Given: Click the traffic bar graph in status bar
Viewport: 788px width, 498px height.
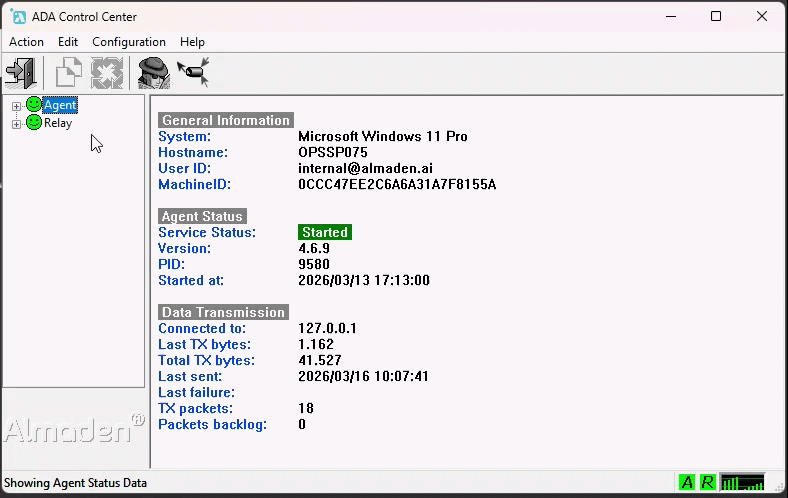Looking at the screenshot, I should (742, 482).
